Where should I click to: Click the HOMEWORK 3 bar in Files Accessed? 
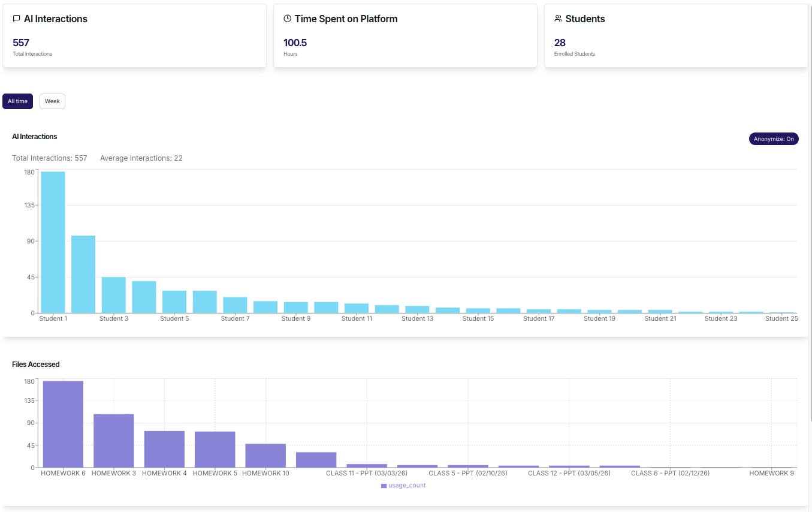point(113,441)
